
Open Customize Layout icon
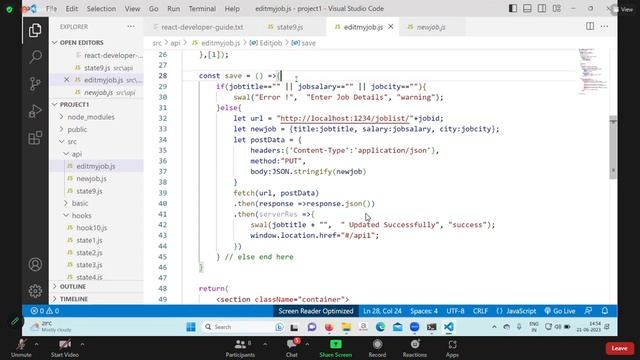pos(557,9)
